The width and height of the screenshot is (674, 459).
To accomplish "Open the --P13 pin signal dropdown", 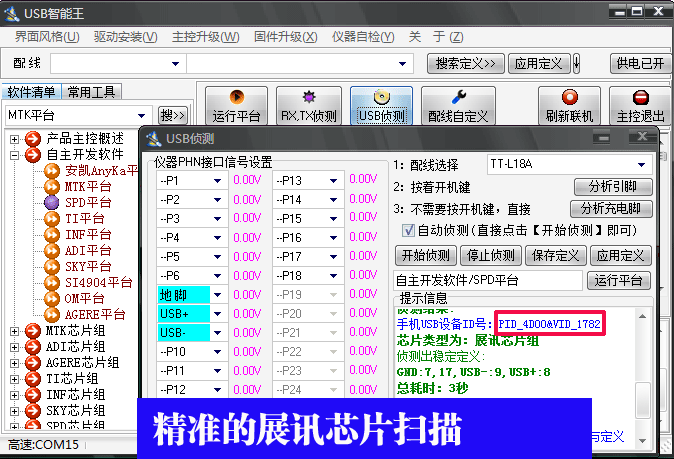I will click(x=334, y=181).
